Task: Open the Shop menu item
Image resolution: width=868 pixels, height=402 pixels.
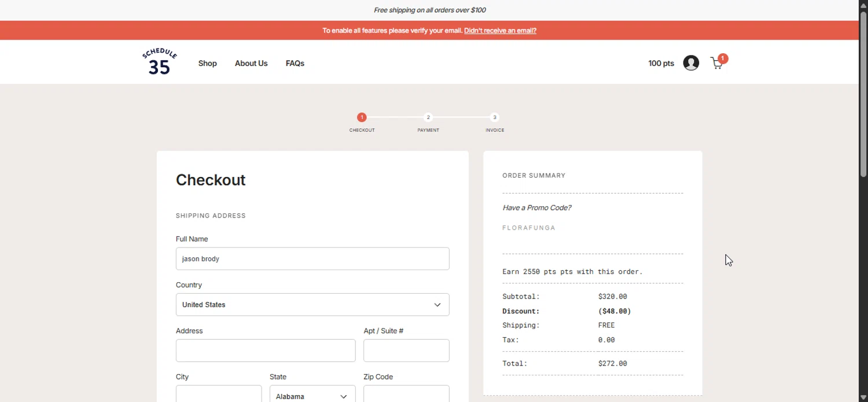Action: click(x=208, y=64)
